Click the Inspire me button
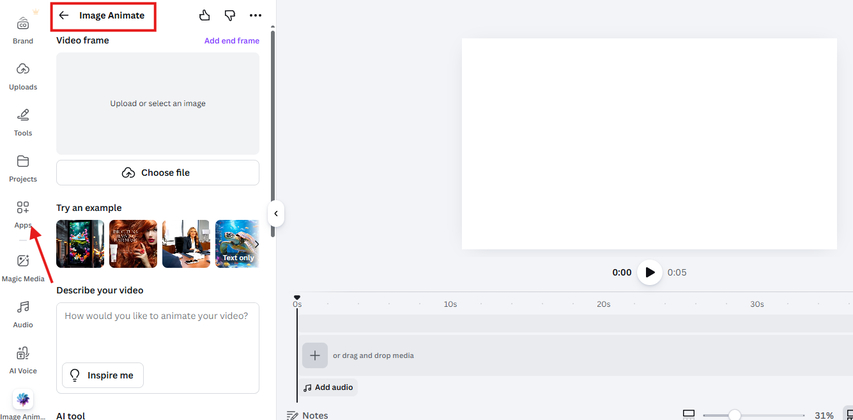853x420 pixels. pyautogui.click(x=103, y=375)
